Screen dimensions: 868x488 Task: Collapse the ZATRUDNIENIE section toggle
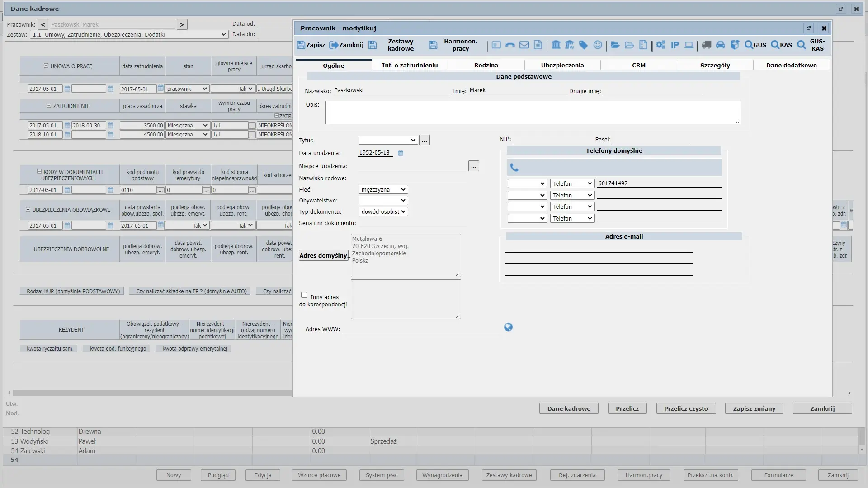(x=49, y=105)
